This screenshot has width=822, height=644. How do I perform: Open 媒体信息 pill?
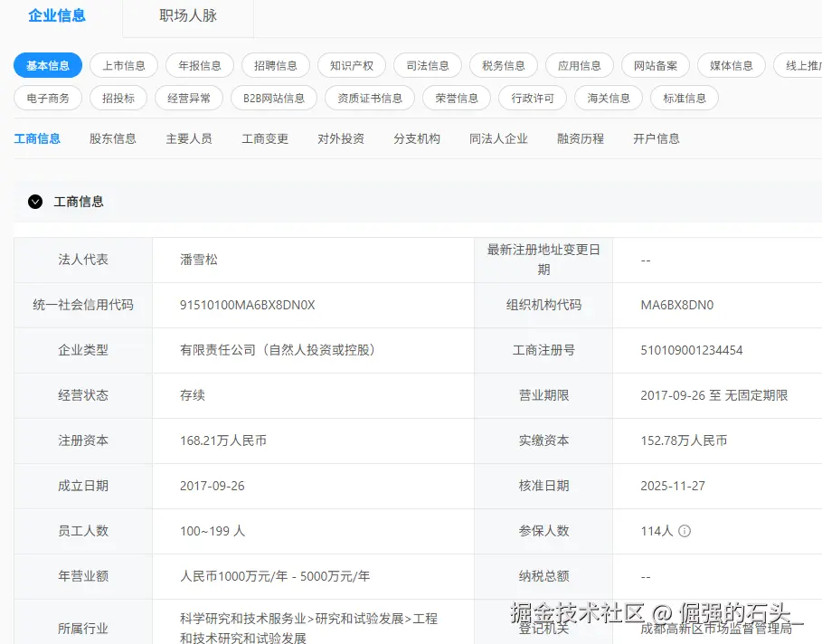[x=732, y=65]
